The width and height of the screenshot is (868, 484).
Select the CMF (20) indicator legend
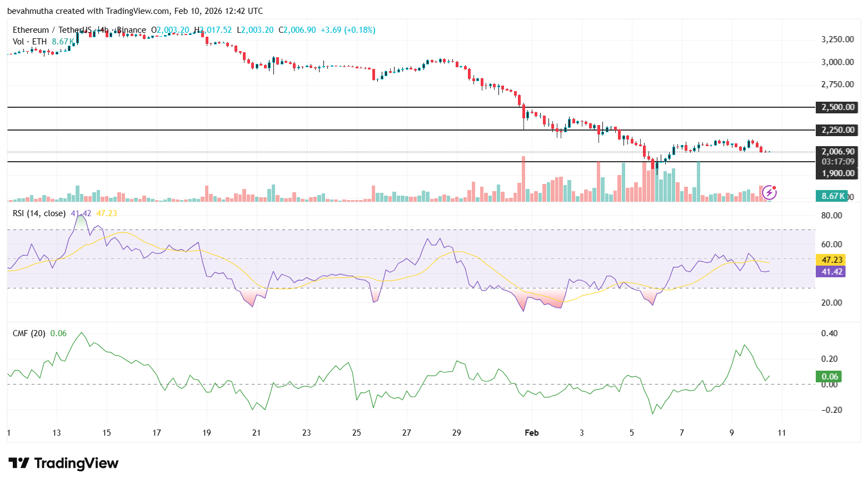pyautogui.click(x=28, y=333)
